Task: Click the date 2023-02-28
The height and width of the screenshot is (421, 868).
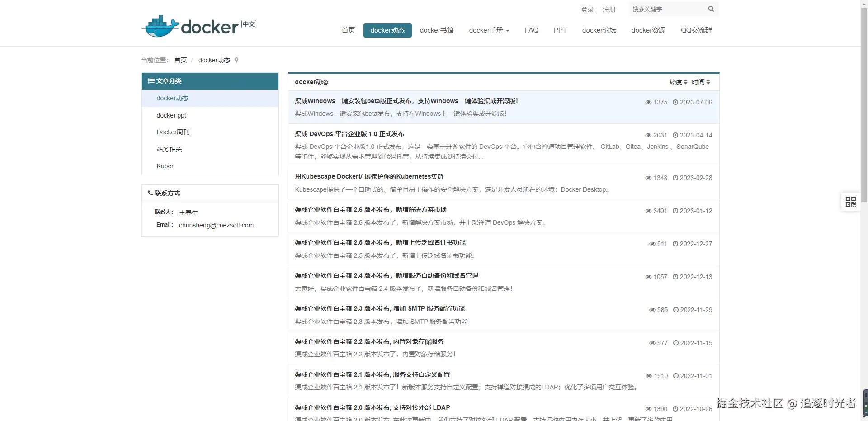Action: coord(696,178)
